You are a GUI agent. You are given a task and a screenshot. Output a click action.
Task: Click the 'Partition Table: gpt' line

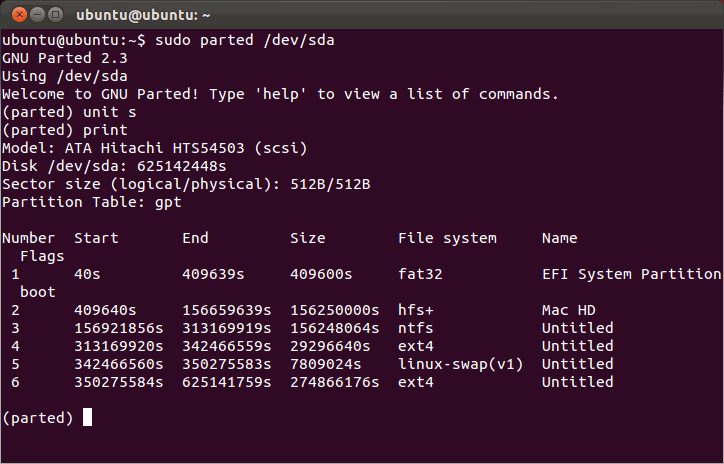pos(92,202)
